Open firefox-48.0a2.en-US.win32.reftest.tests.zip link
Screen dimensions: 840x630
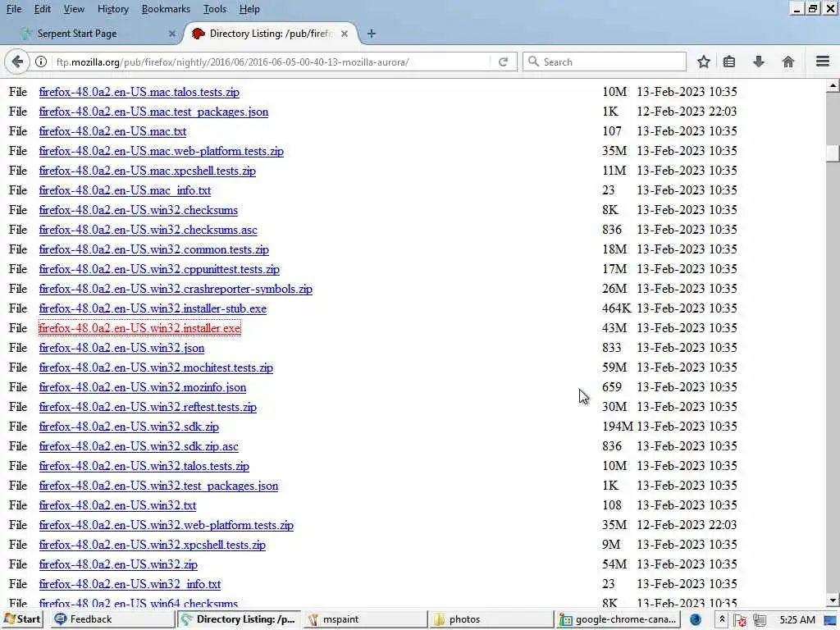[148, 407]
